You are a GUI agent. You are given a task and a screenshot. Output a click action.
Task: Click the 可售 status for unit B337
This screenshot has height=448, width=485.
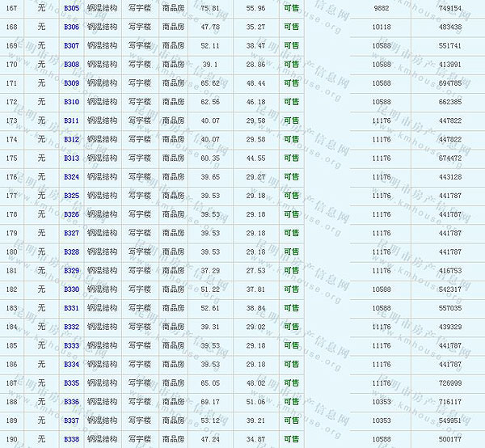(x=291, y=421)
